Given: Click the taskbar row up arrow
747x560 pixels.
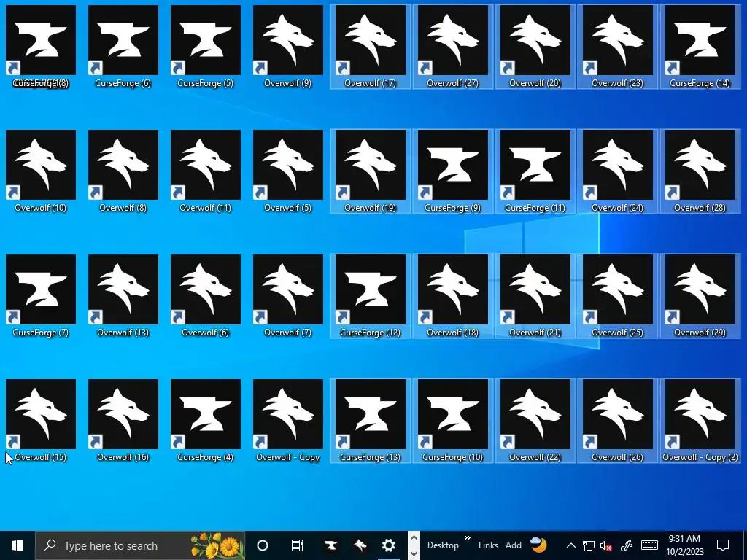Looking at the screenshot, I should pos(414,537).
